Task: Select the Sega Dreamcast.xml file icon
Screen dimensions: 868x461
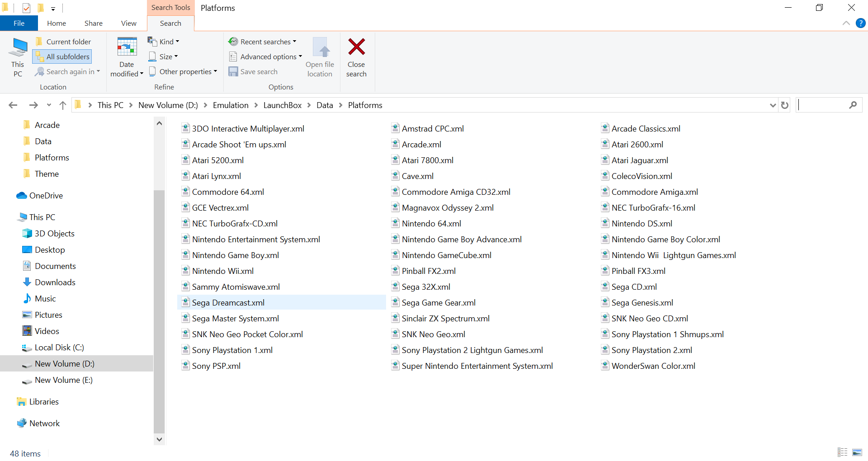Action: click(185, 302)
